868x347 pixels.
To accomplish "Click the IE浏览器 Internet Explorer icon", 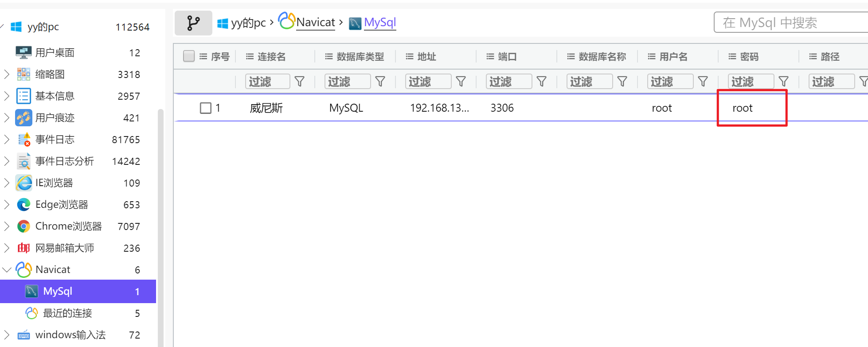I will pyautogui.click(x=23, y=183).
